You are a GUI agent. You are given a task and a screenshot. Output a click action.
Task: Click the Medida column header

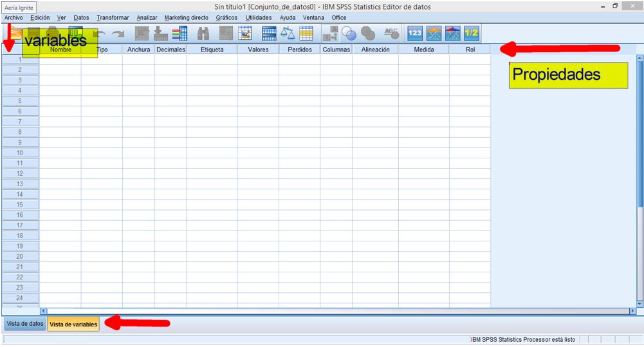(x=424, y=50)
